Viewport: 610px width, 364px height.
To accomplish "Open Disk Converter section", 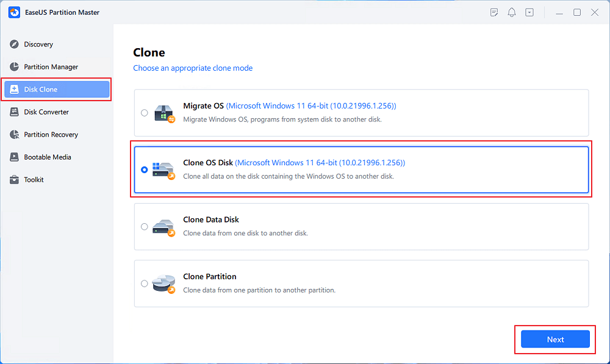I will tap(57, 112).
